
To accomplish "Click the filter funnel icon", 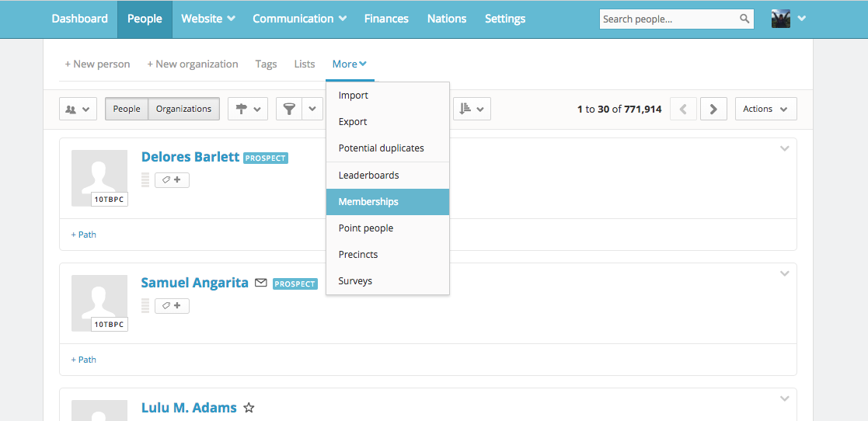I will point(289,110).
